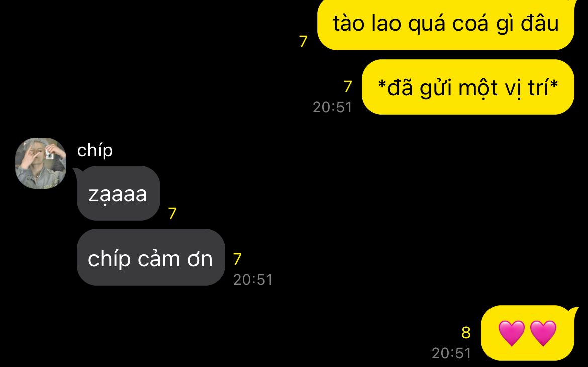Tap unread count 7 beside 'tào lao' message
The image size is (588, 367).
pyautogui.click(x=303, y=41)
